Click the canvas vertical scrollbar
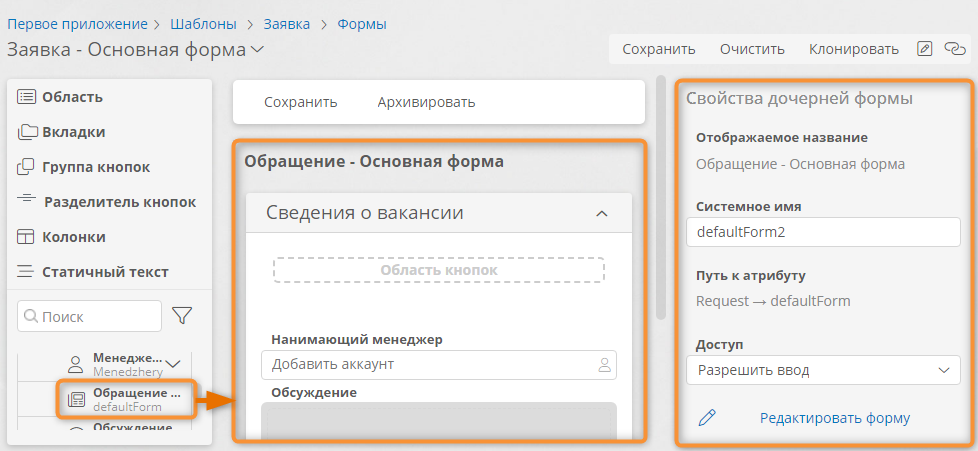 point(661,197)
